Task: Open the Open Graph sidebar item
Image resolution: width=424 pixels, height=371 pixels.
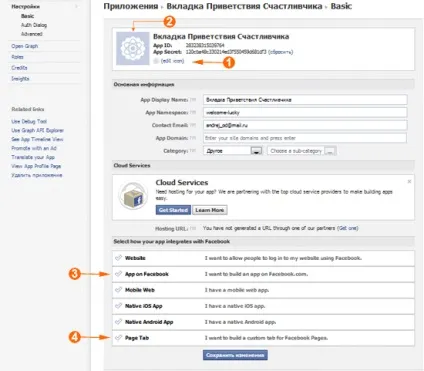Action: [25, 46]
